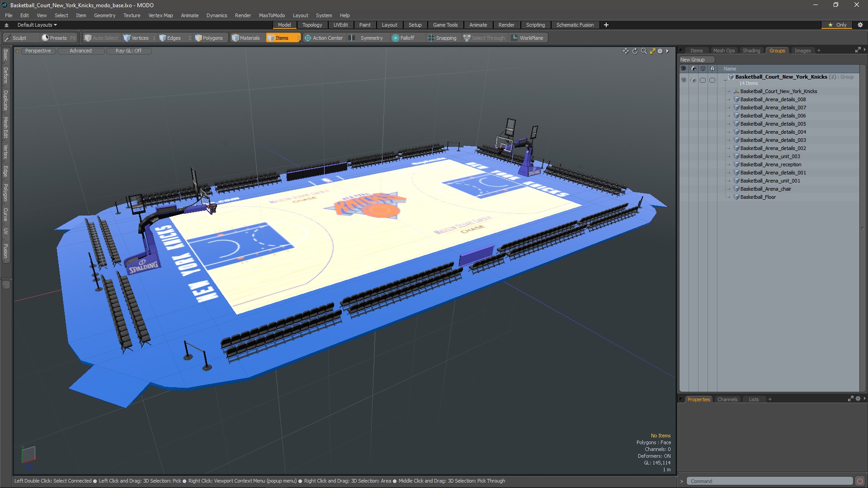Open the Action Center options

click(324, 38)
